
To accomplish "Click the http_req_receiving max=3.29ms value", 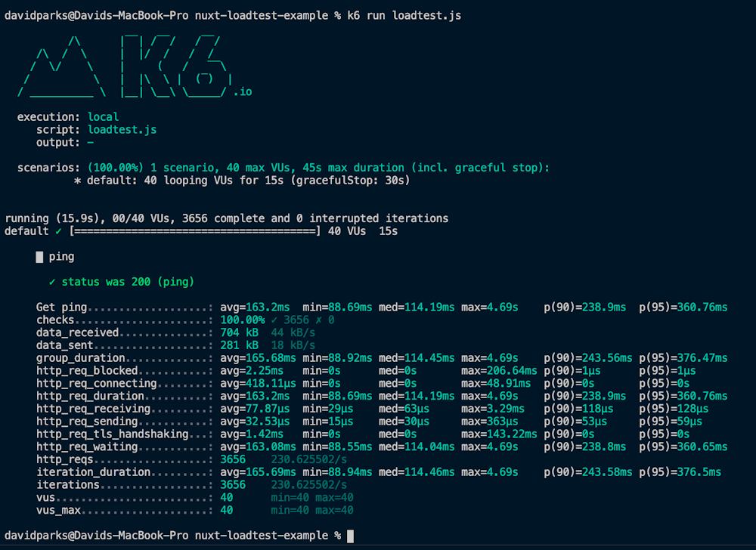I will (x=493, y=409).
